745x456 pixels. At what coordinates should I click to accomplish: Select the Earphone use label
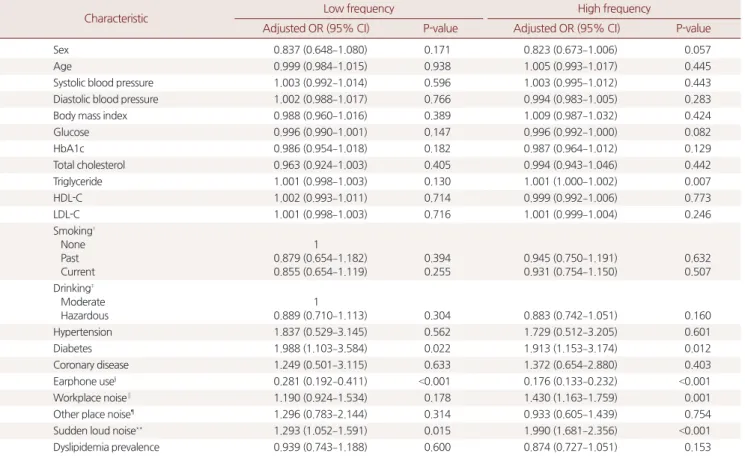pos(84,381)
